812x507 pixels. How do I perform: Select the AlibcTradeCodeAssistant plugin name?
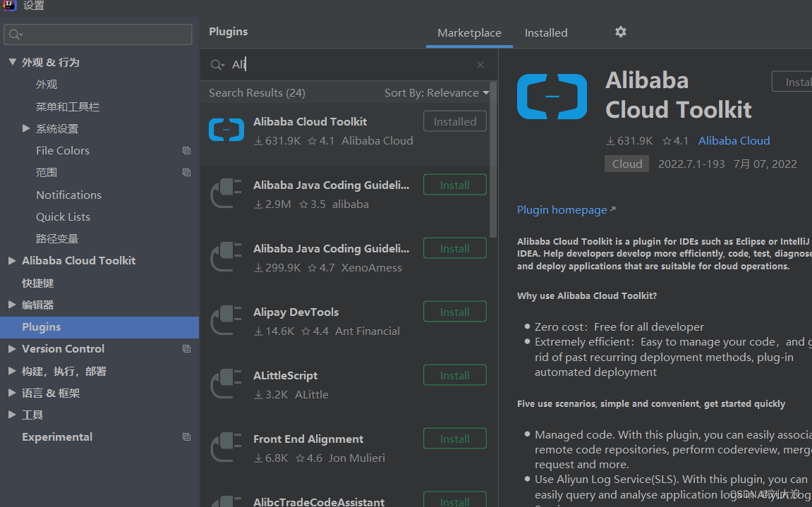pos(318,501)
